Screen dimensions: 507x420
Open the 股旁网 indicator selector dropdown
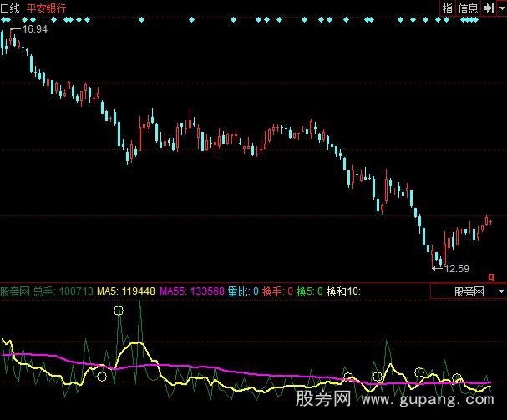tap(469, 291)
